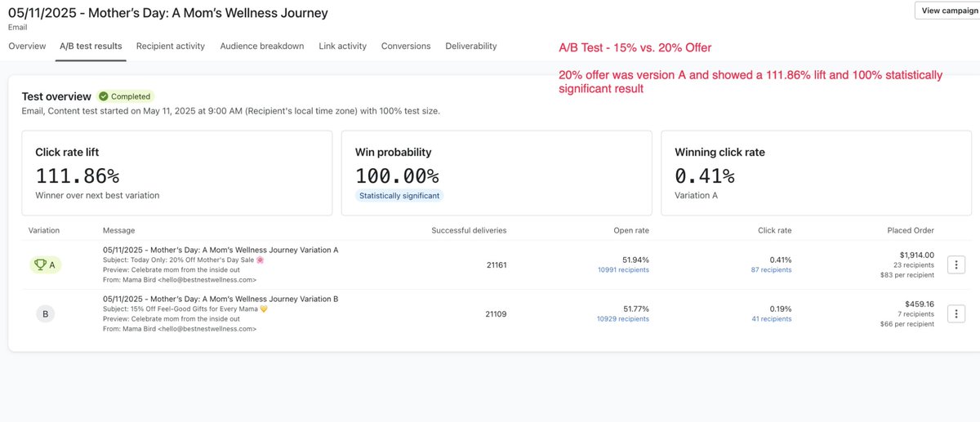Viewport: 980px width, 422px height.
Task: Switch to Recipient activity tab
Action: (x=171, y=47)
